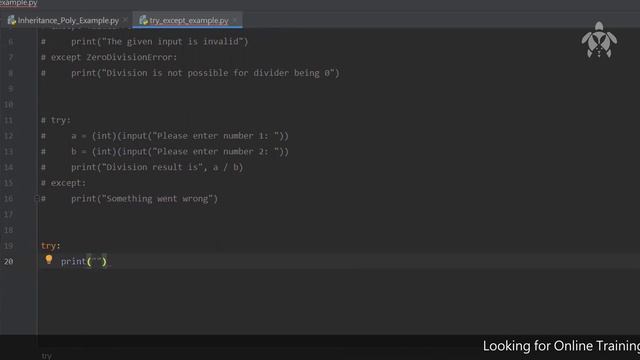Image resolution: width=640 pixels, height=360 pixels.
Task: Click the Python file icon on Inheritance_Poly_Example tab
Action: (x=12, y=20)
